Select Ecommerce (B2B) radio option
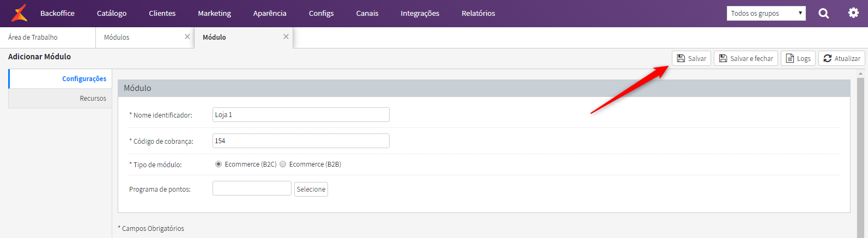Screen dimensions: 868x238 click(283, 164)
